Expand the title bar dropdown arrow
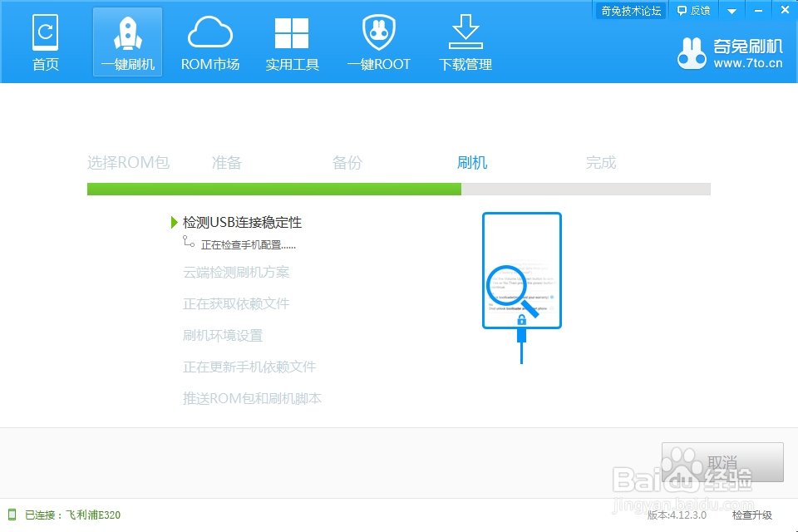 click(x=731, y=11)
